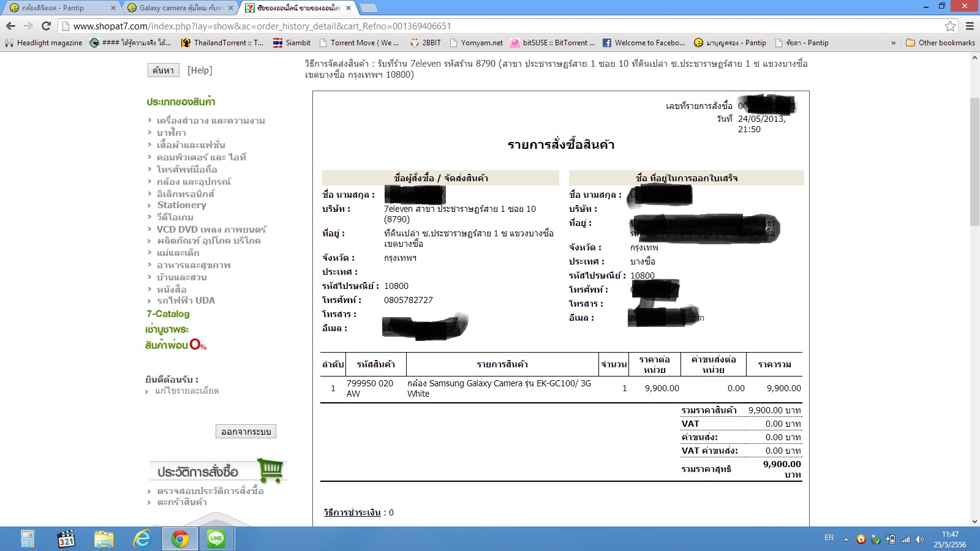Open LINE from the taskbar
980x551 pixels.
pyautogui.click(x=216, y=539)
